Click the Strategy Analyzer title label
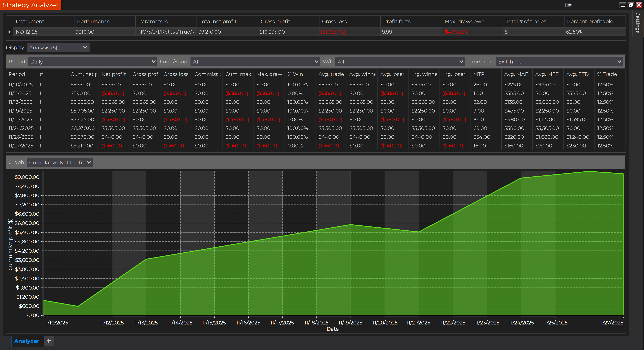 click(x=31, y=5)
